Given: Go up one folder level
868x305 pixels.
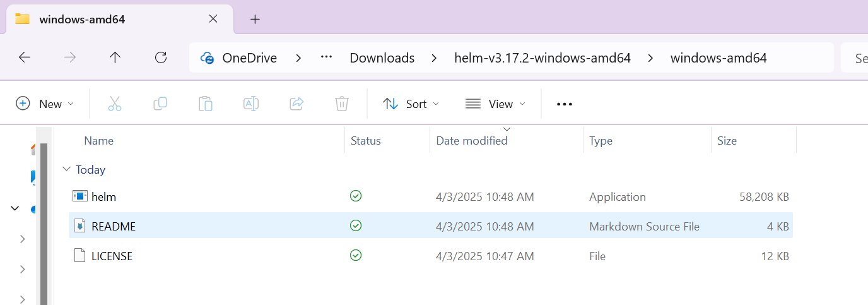Looking at the screenshot, I should coord(115,57).
